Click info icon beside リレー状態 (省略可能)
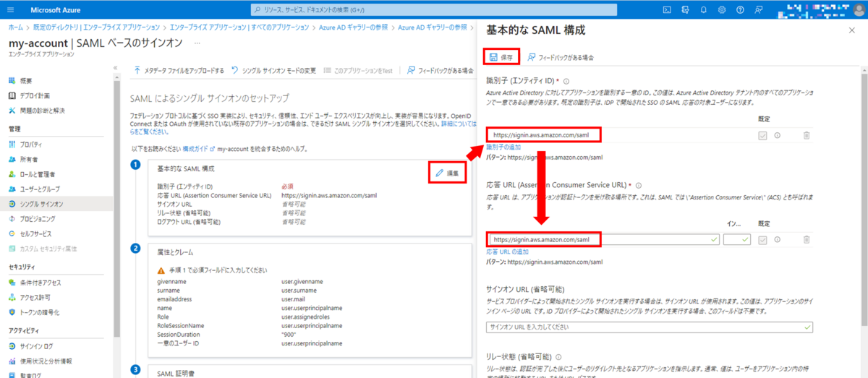This screenshot has width=868, height=378. point(560,357)
